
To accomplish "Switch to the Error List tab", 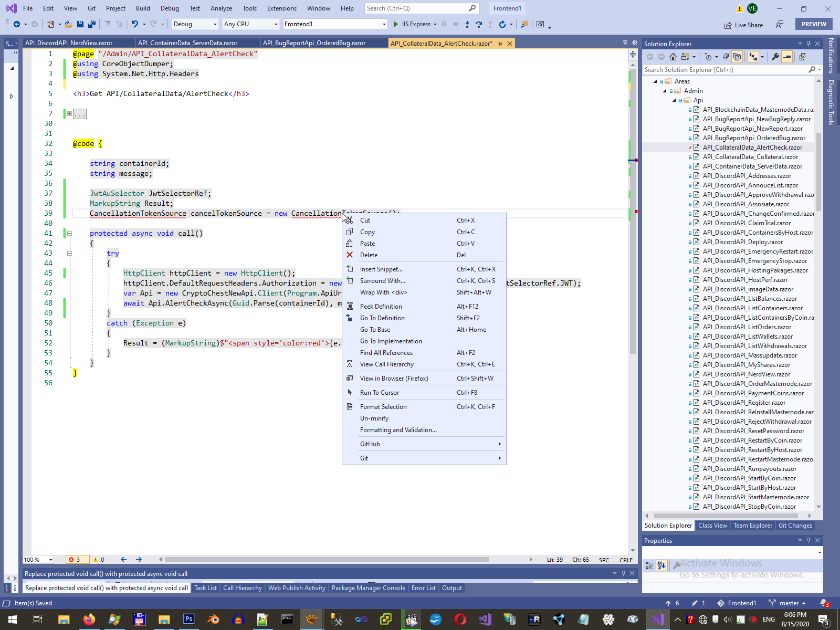I will click(423, 588).
